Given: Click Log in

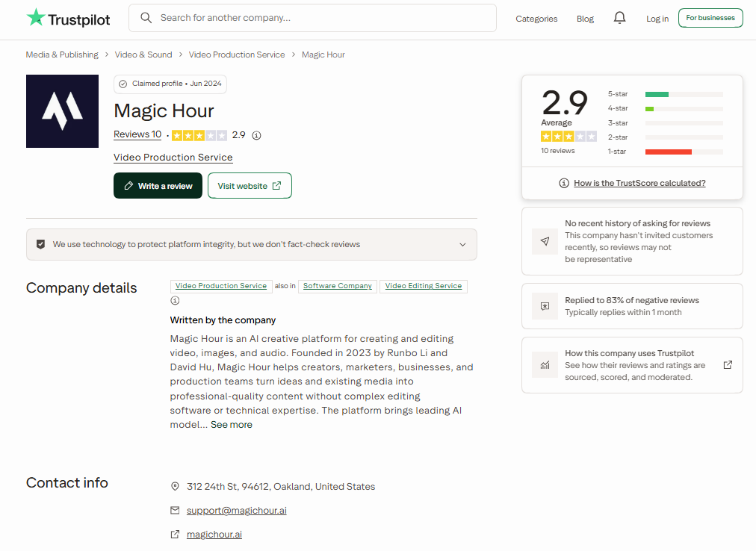Looking at the screenshot, I should click(657, 19).
